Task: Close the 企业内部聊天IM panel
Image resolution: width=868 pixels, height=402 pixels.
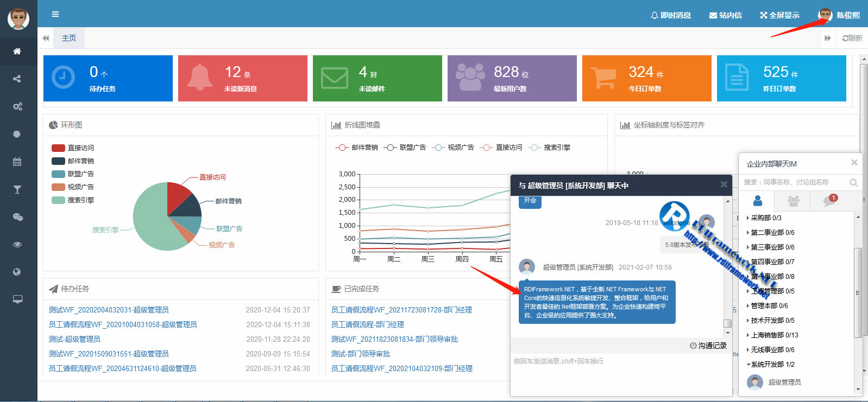Action: pyautogui.click(x=854, y=162)
